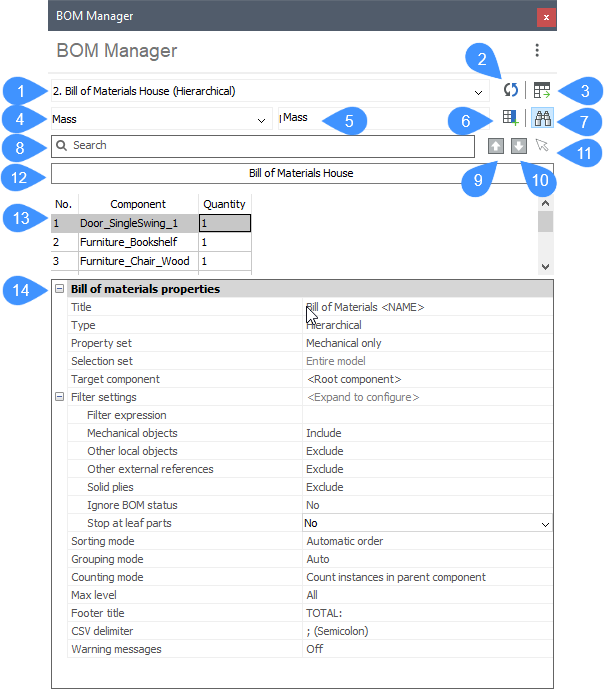Open the Mass property dropdown
This screenshot has height=692, width=604.
tap(261, 119)
